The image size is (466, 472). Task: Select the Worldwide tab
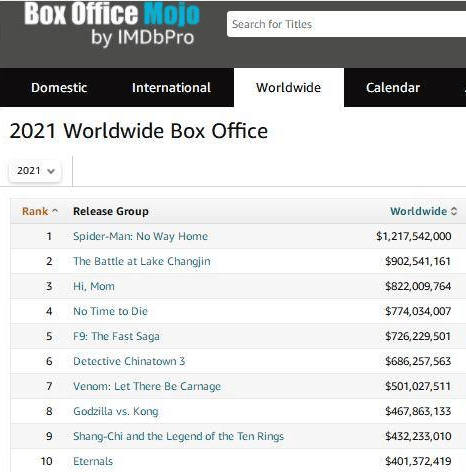click(x=289, y=88)
